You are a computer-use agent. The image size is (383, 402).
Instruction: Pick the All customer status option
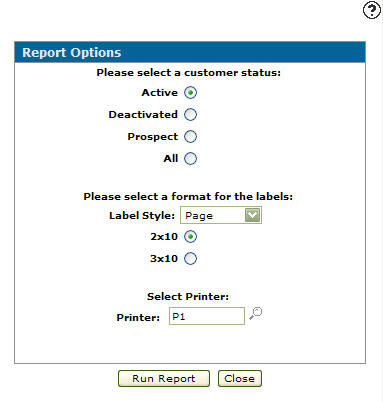[190, 159]
